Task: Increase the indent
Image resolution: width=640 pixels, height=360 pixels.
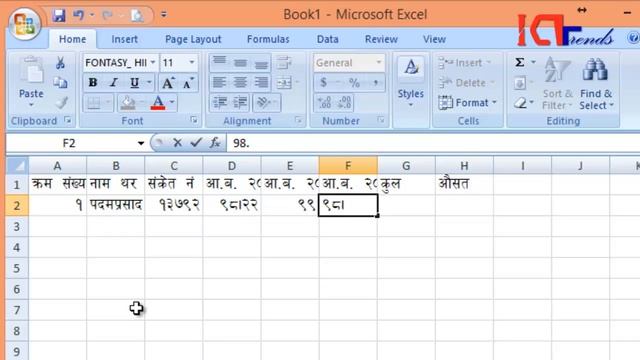Action: click(240, 102)
